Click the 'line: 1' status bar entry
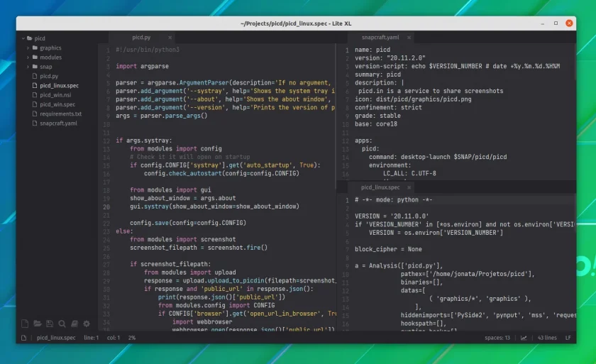Image resolution: width=596 pixels, height=364 pixels. (x=92, y=338)
